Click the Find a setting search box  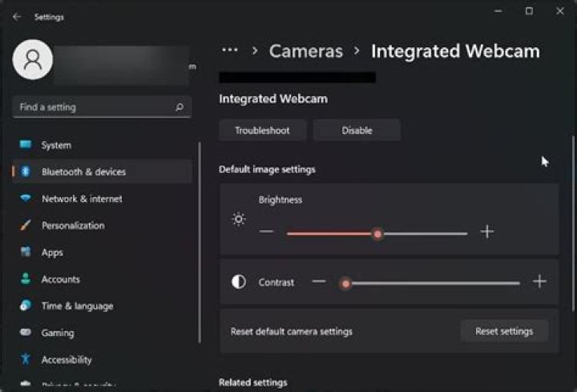[x=92, y=107]
